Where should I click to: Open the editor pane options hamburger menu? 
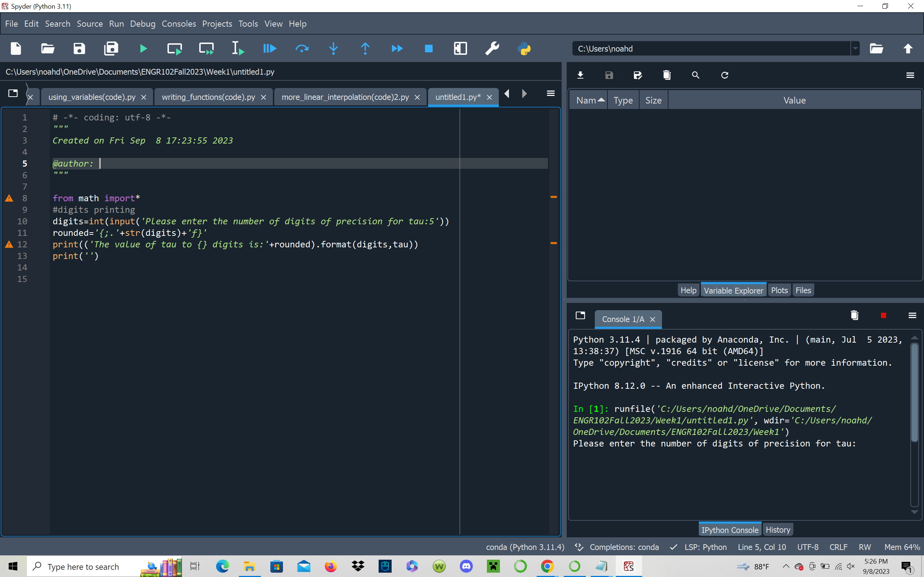550,93
